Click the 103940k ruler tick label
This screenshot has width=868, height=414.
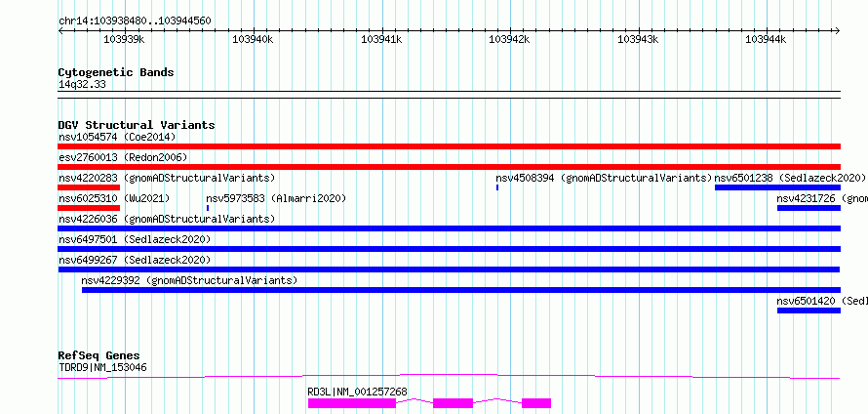pyautogui.click(x=253, y=39)
